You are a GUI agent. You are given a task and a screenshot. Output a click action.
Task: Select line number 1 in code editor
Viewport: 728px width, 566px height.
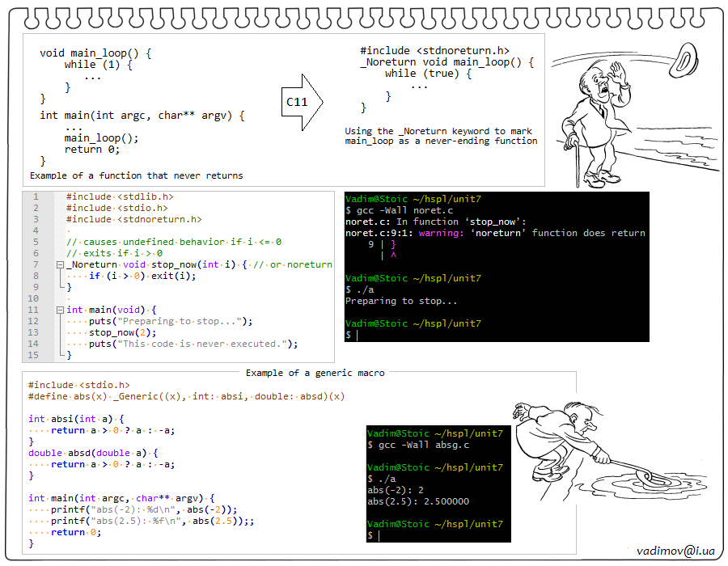coord(33,196)
